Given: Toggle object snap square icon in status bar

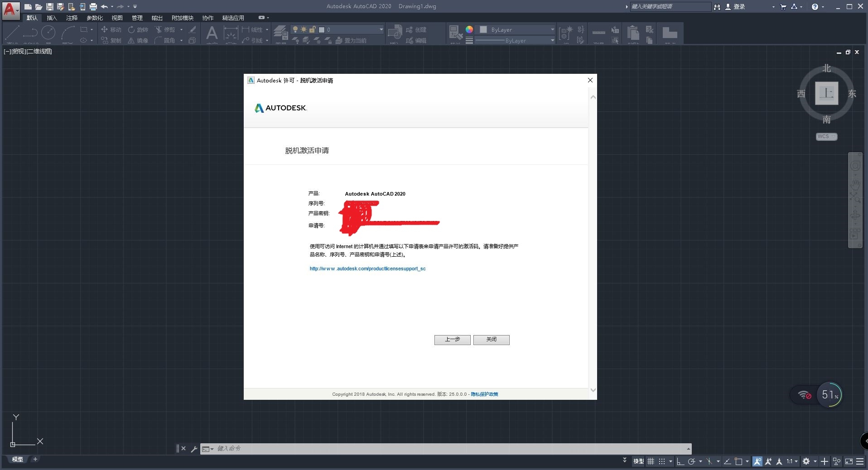Looking at the screenshot, I should [x=738, y=461].
